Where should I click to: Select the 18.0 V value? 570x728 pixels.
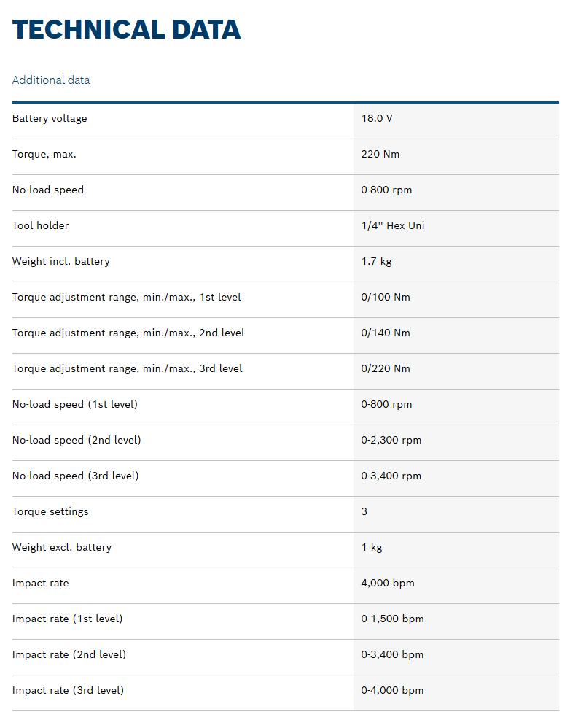coord(377,118)
